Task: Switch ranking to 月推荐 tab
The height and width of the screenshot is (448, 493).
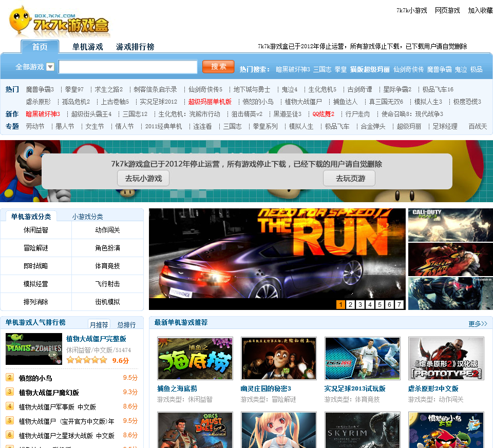Action: [x=99, y=324]
